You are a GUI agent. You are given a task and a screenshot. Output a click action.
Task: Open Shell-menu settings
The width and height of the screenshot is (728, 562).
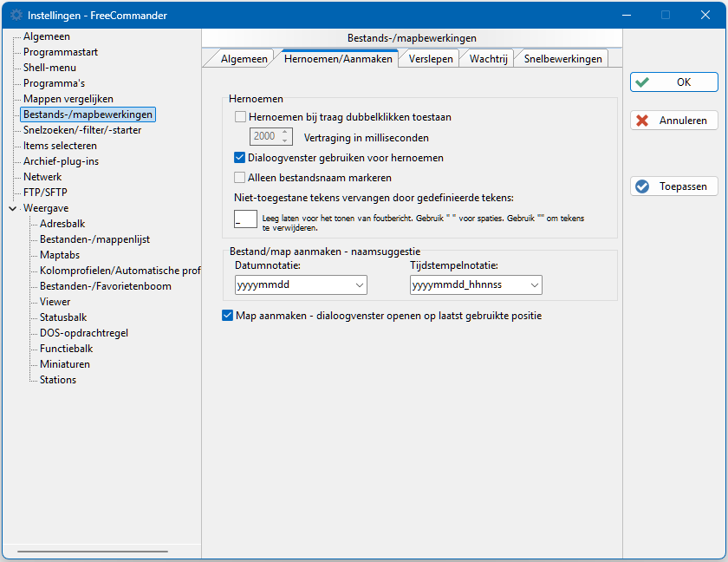click(49, 68)
